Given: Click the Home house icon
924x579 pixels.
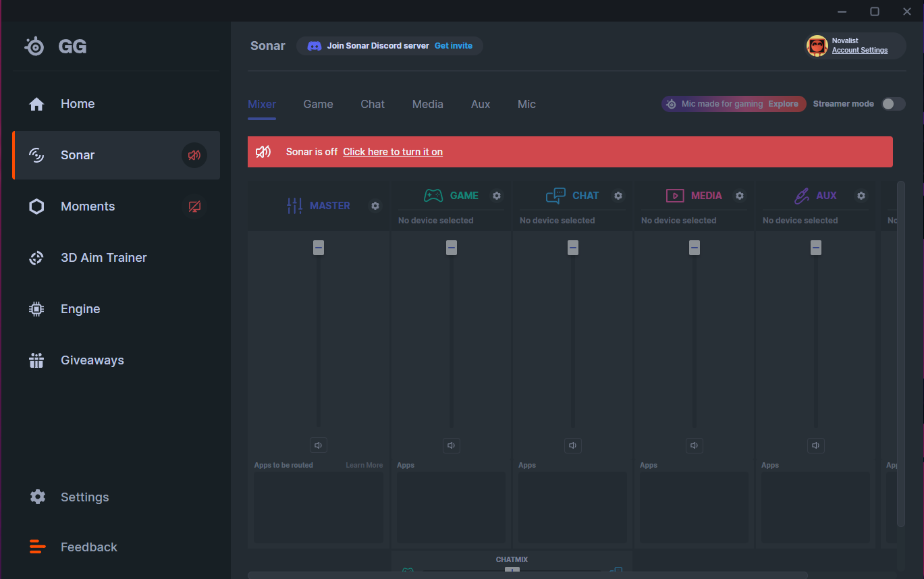Looking at the screenshot, I should 36,104.
